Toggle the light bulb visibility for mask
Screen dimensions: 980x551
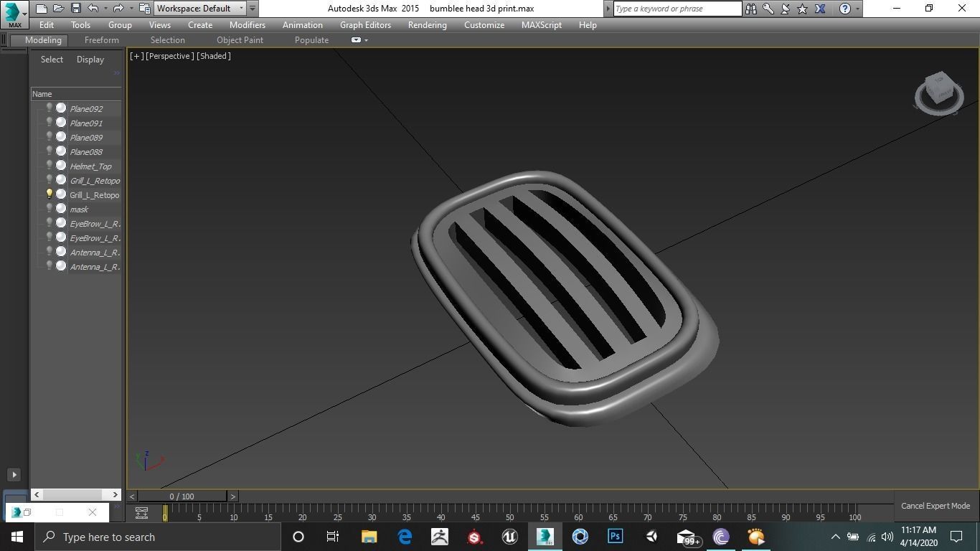[49, 209]
